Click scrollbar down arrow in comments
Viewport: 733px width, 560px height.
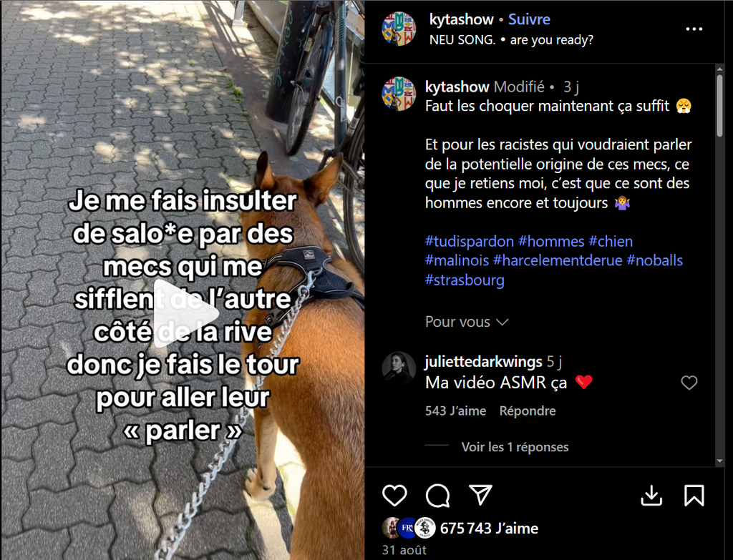tap(719, 461)
